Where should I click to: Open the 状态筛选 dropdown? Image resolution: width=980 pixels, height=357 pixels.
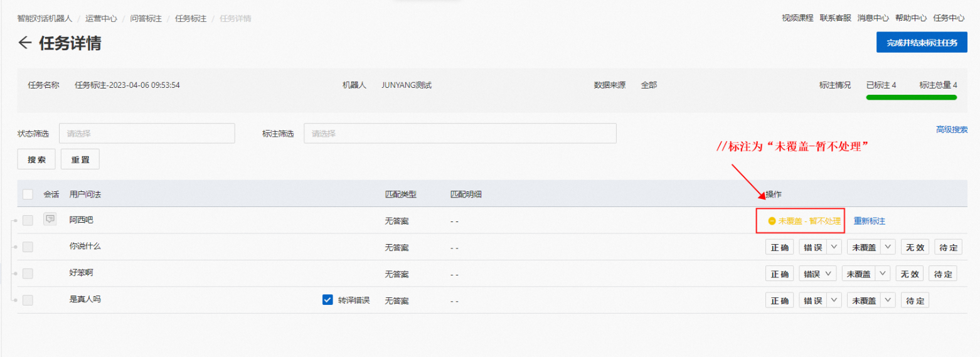click(147, 133)
